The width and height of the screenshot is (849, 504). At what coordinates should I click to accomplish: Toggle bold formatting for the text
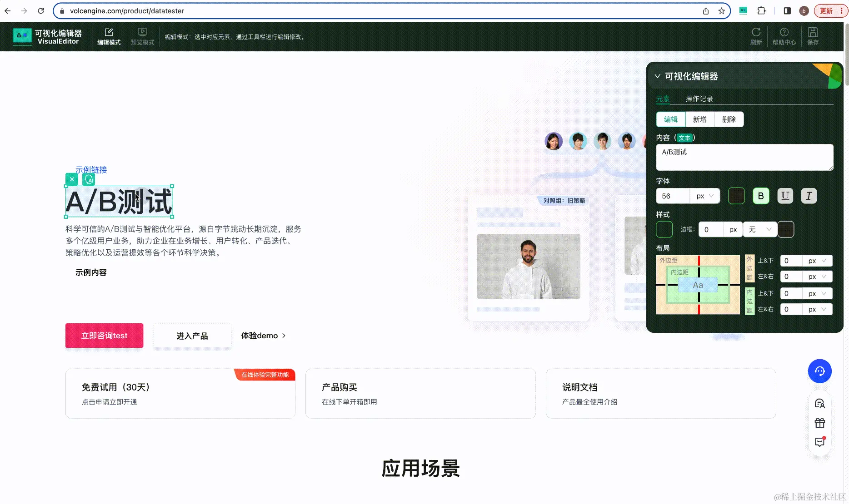point(761,196)
